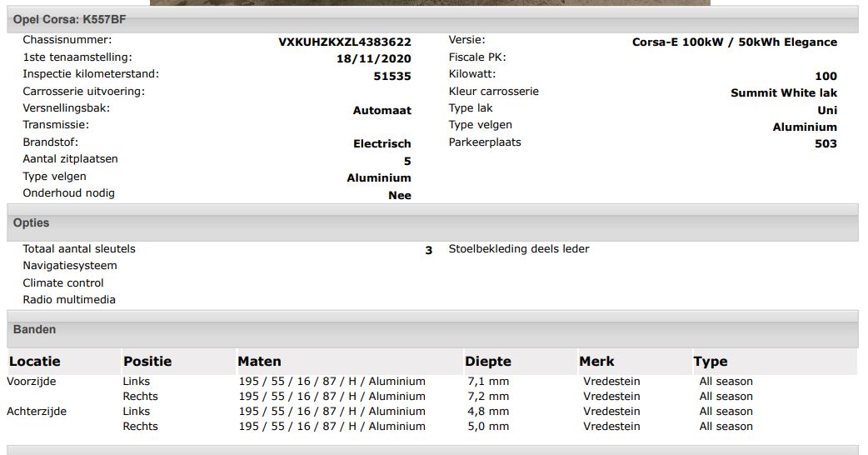Viewport: 868px width, 455px height.
Task: Click the Climate control option entry
Action: point(63,282)
